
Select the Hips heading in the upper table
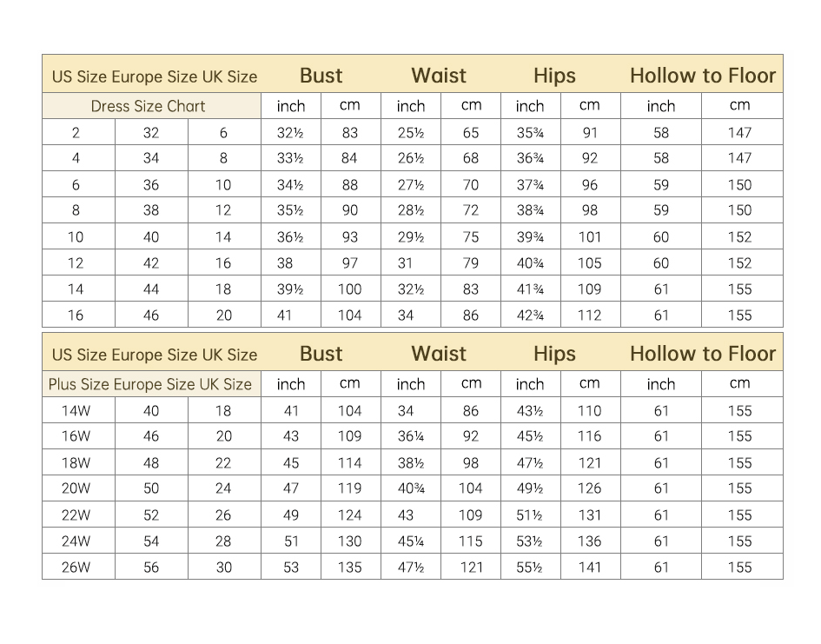coord(554,76)
